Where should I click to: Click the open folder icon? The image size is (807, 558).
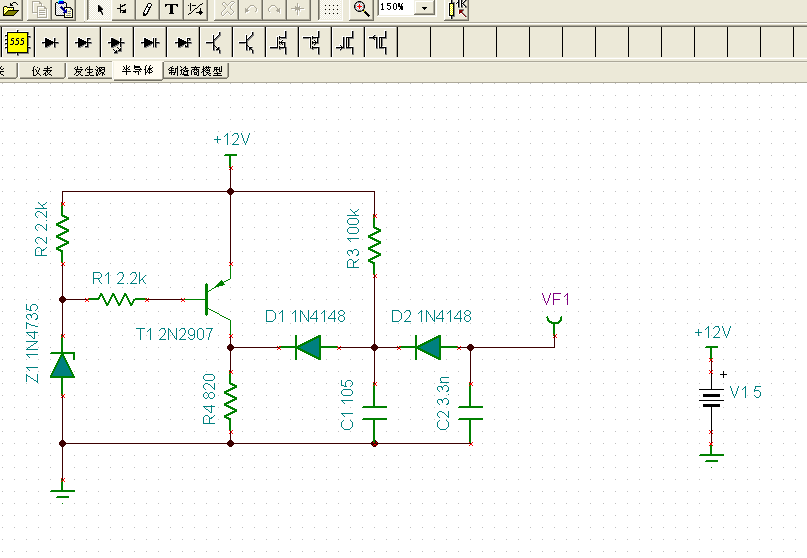(11, 9)
